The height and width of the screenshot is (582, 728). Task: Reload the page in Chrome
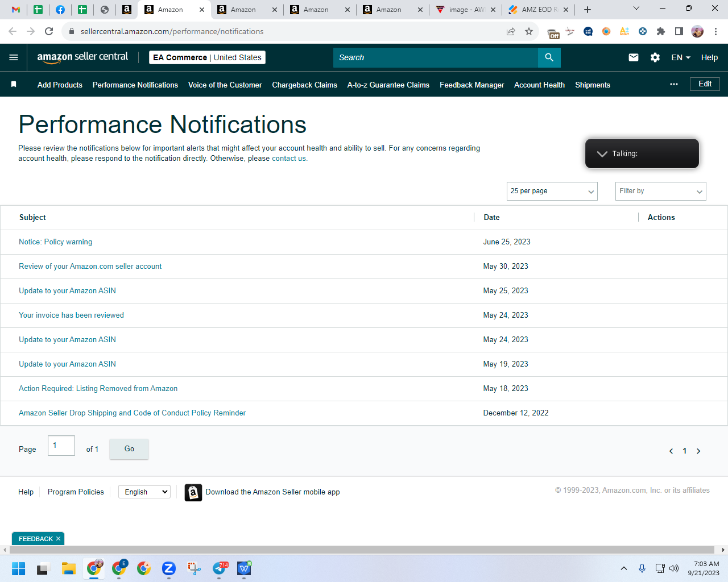(x=49, y=31)
